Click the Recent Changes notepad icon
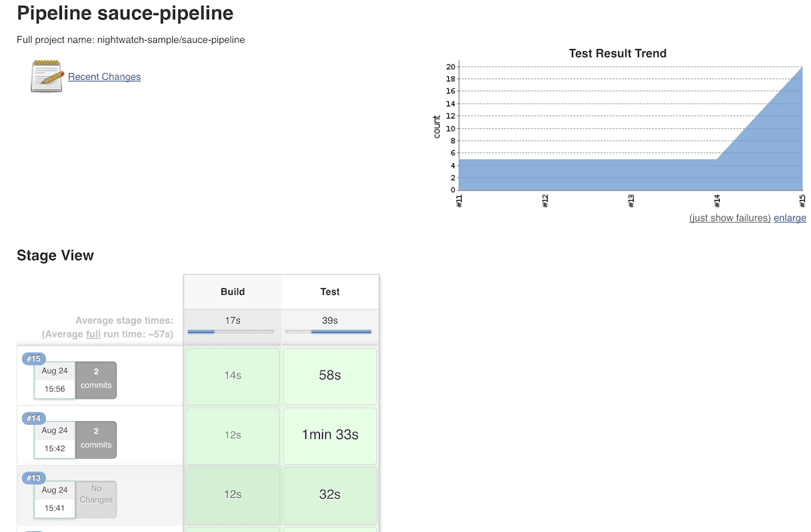Viewport: 811px width, 532px height. tap(46, 76)
